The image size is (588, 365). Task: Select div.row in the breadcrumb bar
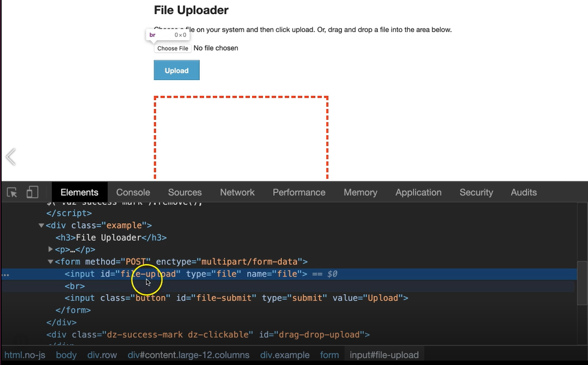(102, 355)
